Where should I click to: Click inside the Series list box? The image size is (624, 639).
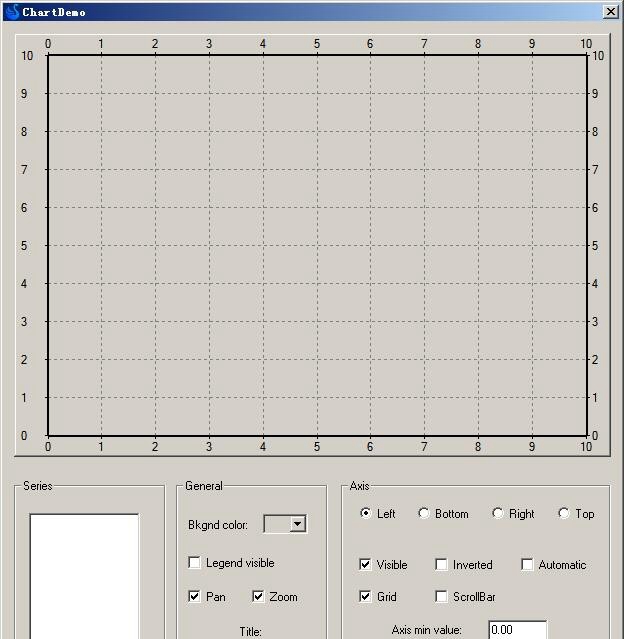(x=84, y=576)
